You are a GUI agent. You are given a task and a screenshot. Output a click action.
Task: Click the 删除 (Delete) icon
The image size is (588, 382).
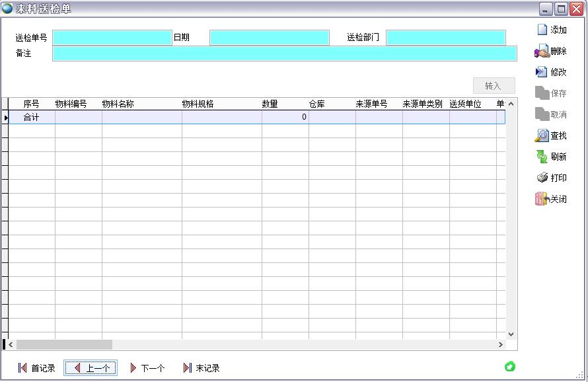click(542, 51)
